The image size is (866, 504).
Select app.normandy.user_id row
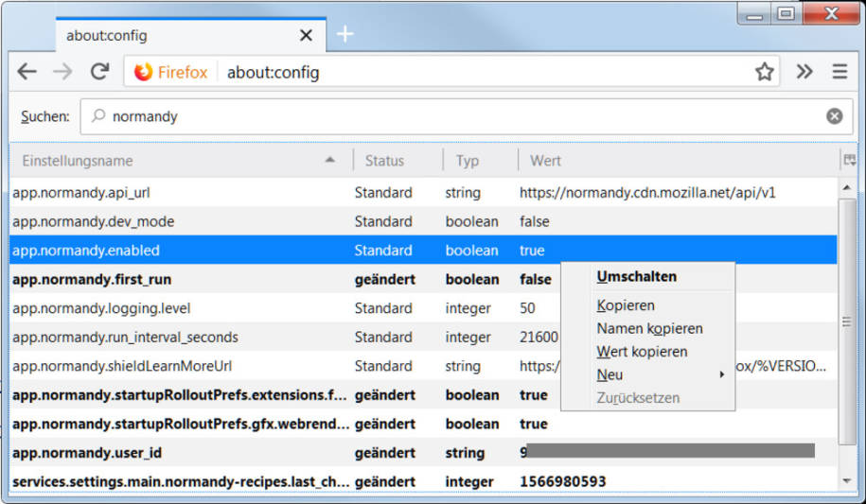pos(423,453)
